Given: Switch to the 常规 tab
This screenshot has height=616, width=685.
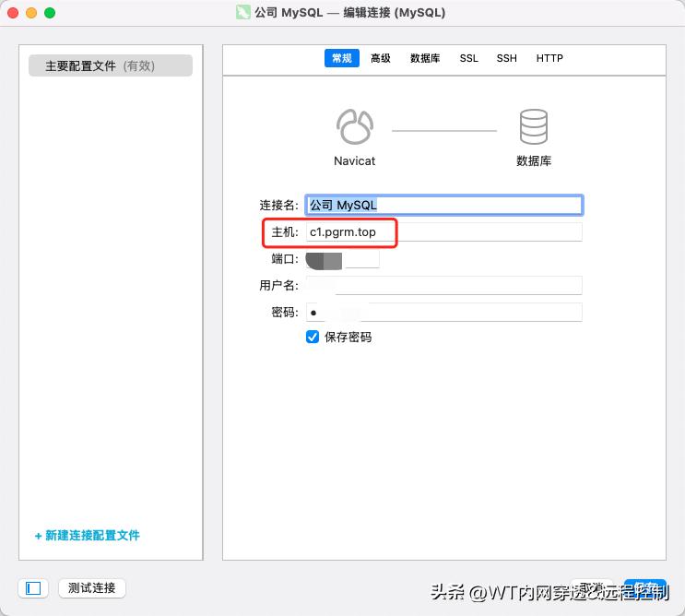Looking at the screenshot, I should [x=342, y=58].
